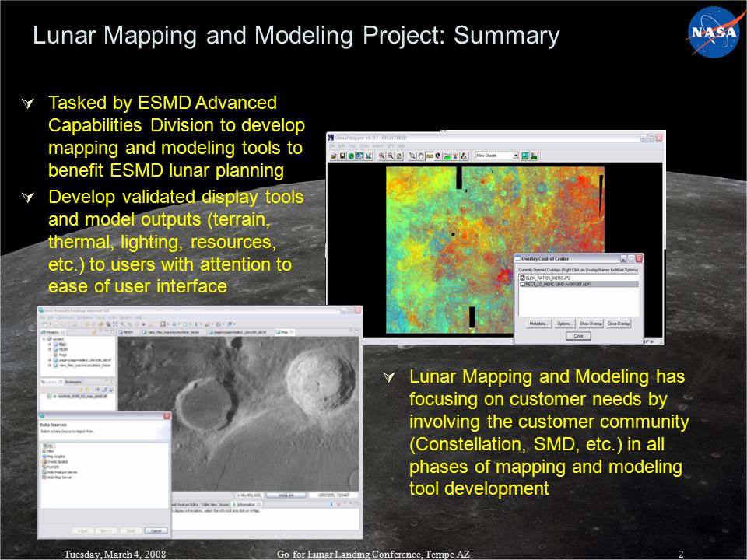
Task: Expand the project root tree node
Action: pos(44,339)
